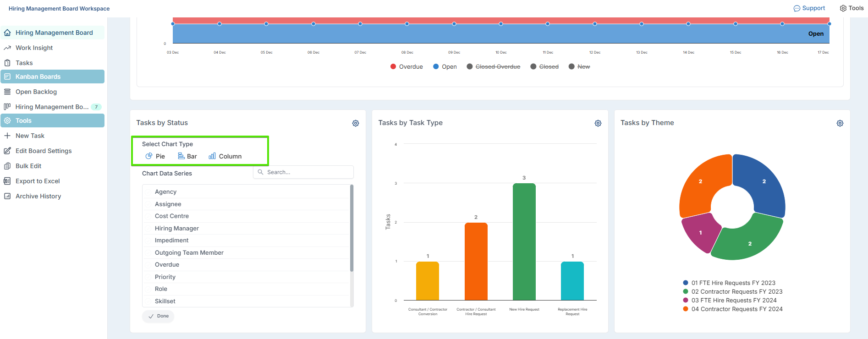Check the Agency data series option
The image size is (868, 339).
[148, 192]
